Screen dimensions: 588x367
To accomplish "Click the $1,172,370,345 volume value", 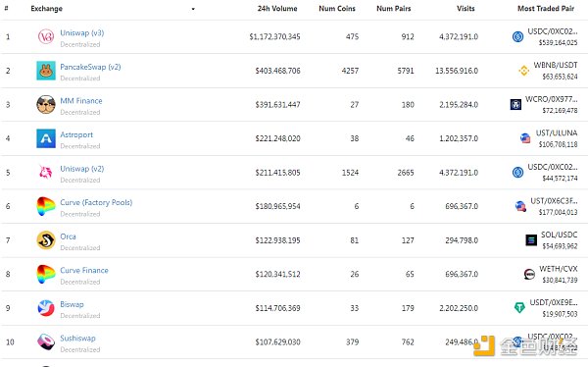I will click(x=274, y=37).
